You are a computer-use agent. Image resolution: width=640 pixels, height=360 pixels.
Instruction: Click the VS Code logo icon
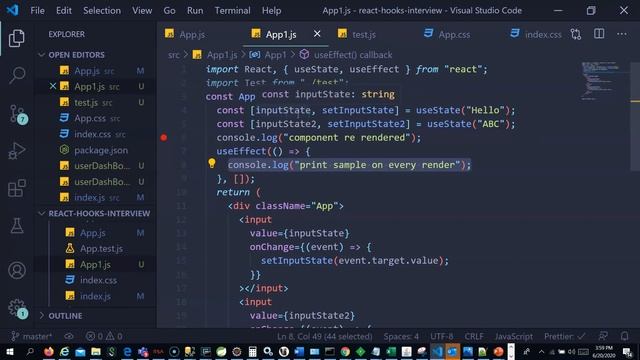[x=12, y=10]
